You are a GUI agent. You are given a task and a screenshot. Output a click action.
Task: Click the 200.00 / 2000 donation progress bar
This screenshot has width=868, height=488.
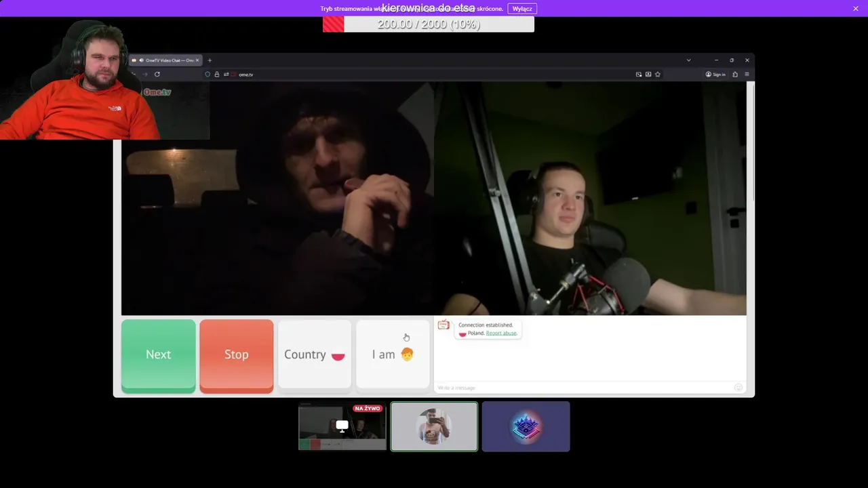[429, 24]
